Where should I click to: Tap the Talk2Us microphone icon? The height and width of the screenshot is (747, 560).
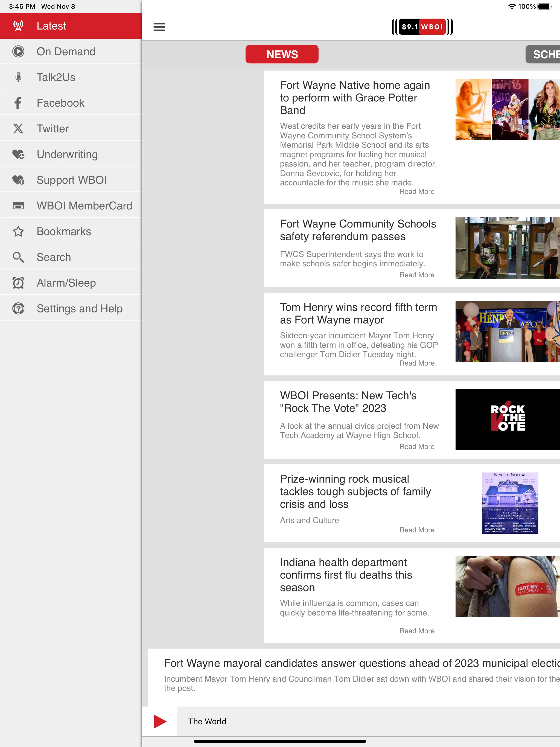point(18,77)
